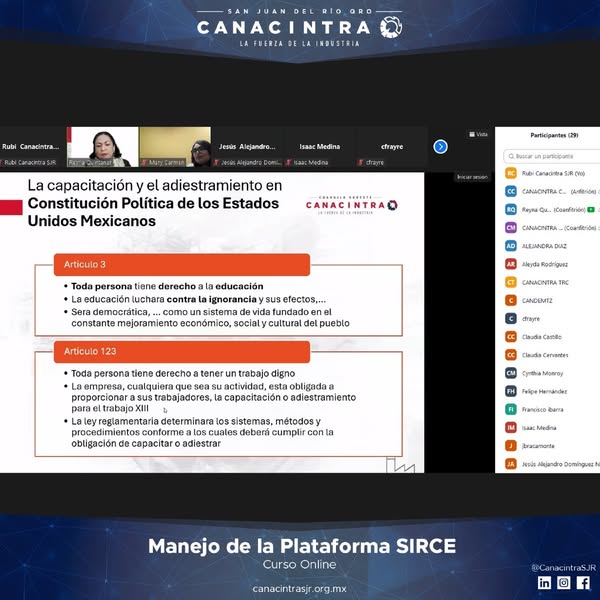Open the Vista view options
The image size is (600, 600).
478,135
